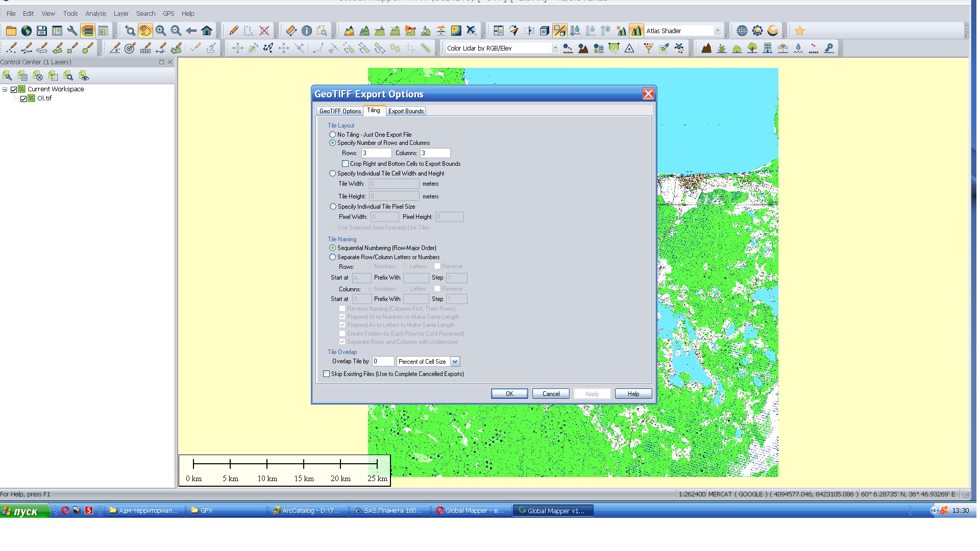Open Percent of Cell Size dropdown
Screen dimensions: 980x551
(455, 362)
